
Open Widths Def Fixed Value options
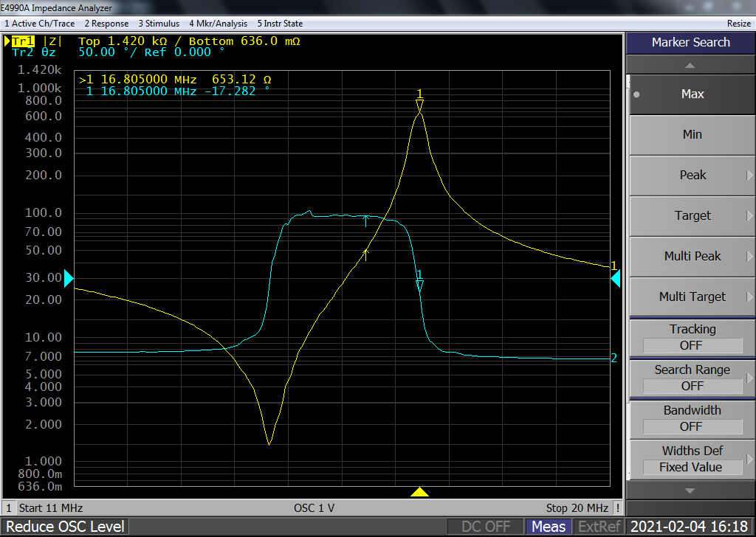692,460
